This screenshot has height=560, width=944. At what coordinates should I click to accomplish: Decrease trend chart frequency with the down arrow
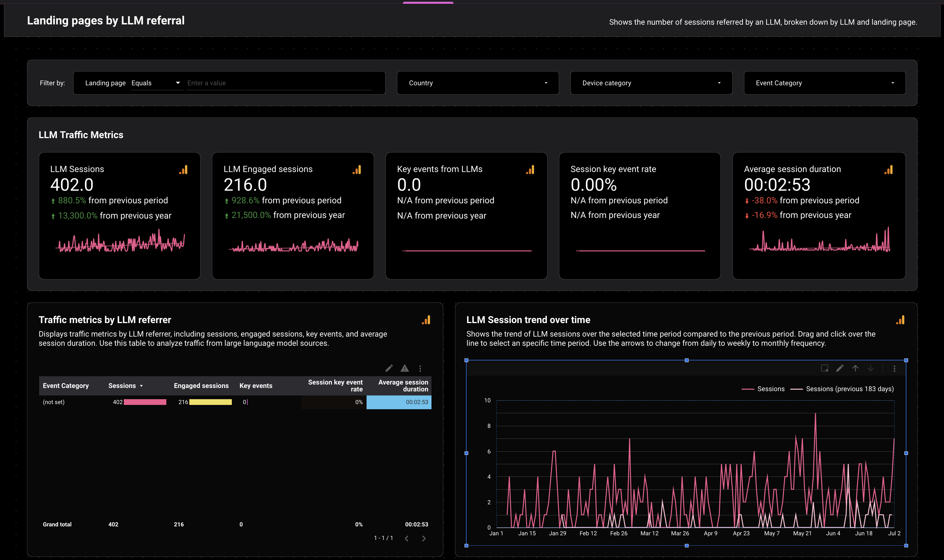click(x=871, y=368)
